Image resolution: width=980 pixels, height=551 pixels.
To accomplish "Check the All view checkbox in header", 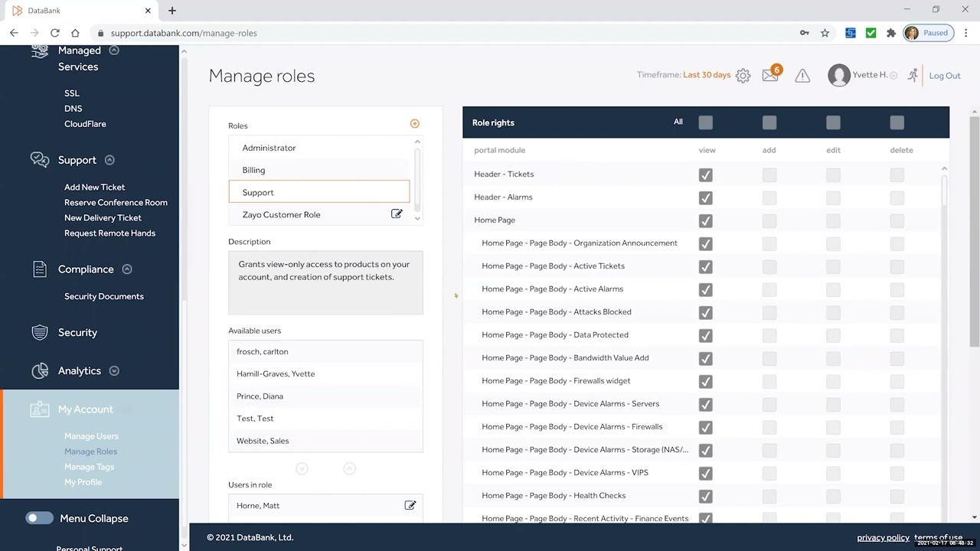I will click(706, 122).
